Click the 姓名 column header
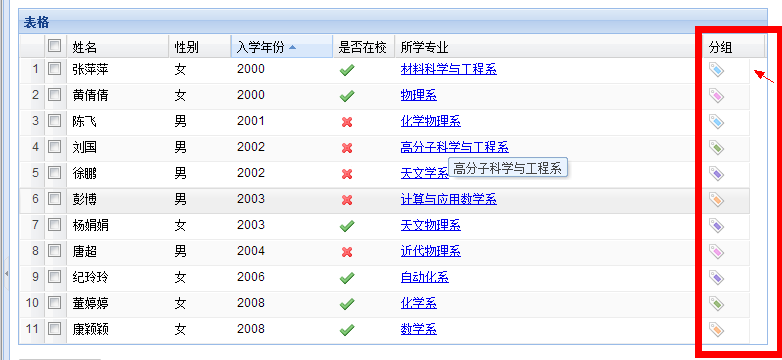The image size is (782, 360). 118,46
